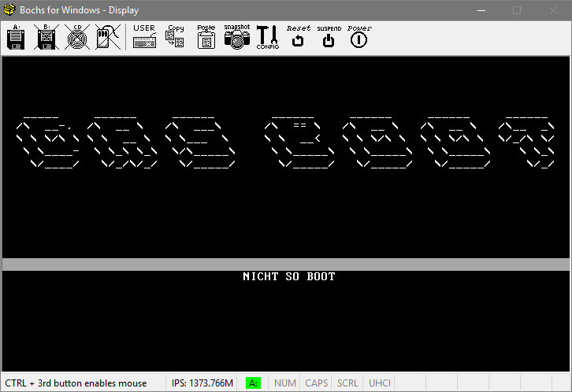Click the Bochs app icon in title bar
572x392 pixels.
[9, 9]
